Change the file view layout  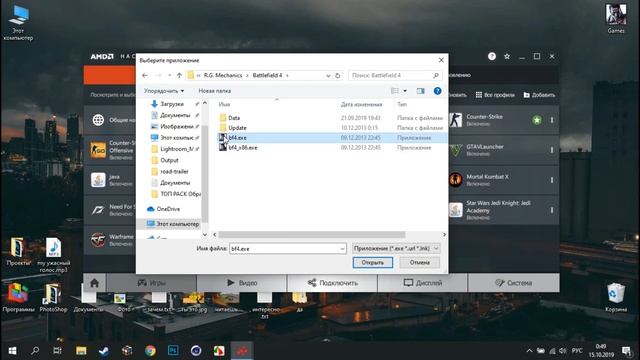tap(395, 91)
